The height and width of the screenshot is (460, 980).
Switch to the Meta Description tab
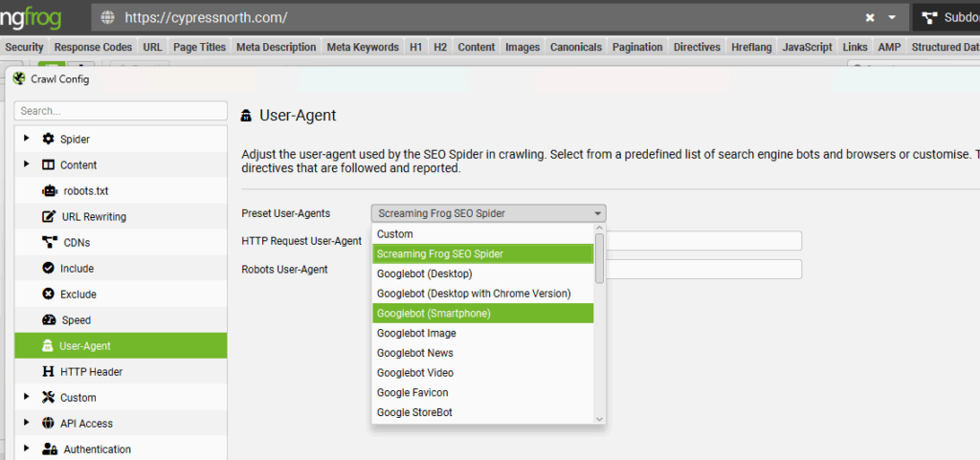pos(277,47)
